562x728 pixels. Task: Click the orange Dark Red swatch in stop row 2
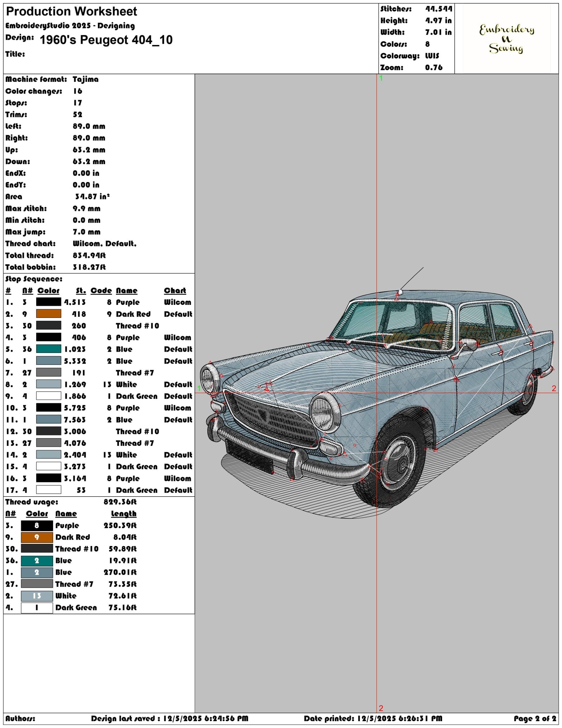(49, 314)
